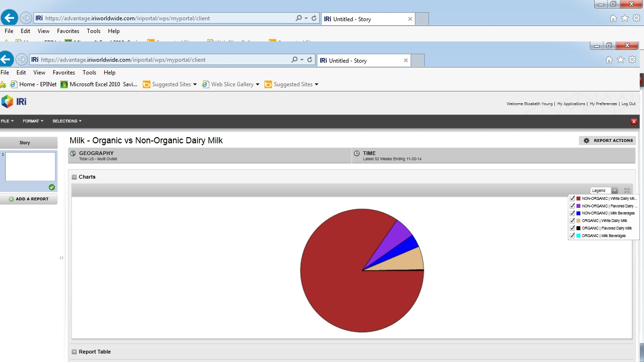Image resolution: width=644 pixels, height=362 pixels.
Task: Click the IRi logo in the page header
Action: coord(14,101)
